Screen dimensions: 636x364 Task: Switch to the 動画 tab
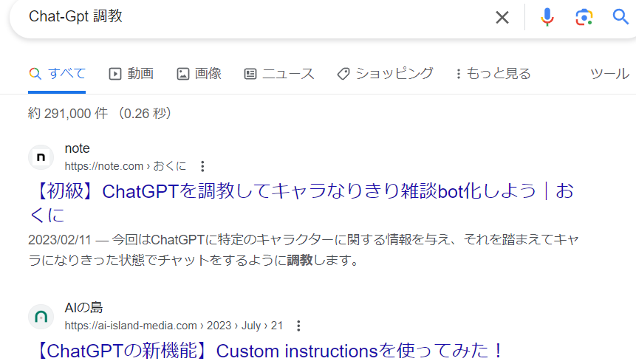(x=131, y=73)
